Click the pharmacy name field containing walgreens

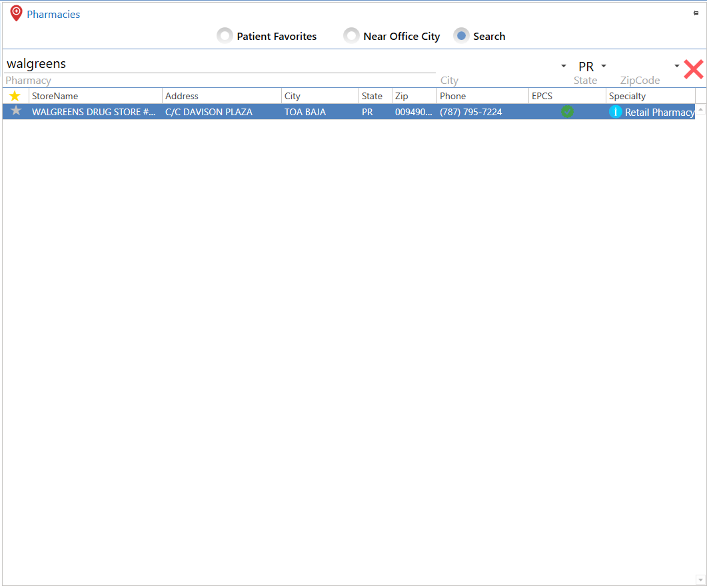220,63
